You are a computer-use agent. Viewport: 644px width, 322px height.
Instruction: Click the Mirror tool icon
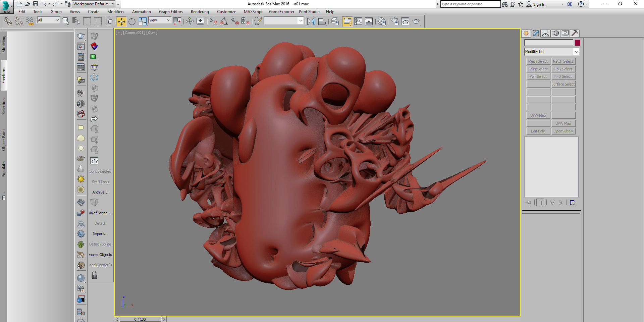tap(311, 21)
